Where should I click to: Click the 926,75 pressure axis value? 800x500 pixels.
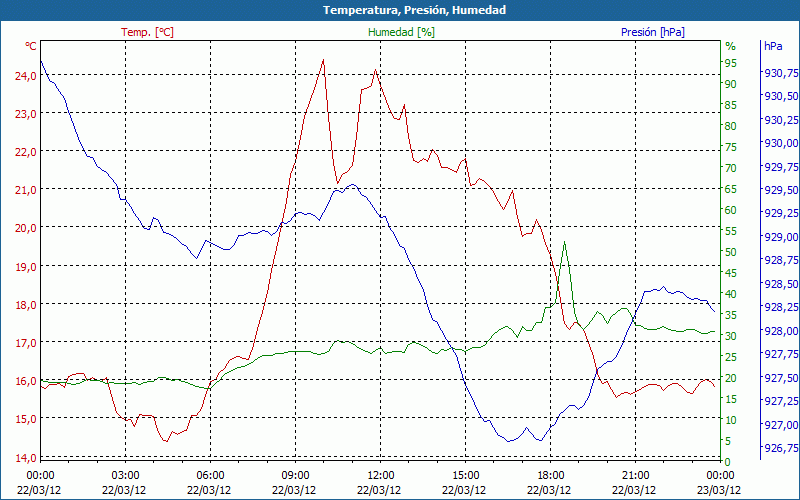[x=781, y=447]
